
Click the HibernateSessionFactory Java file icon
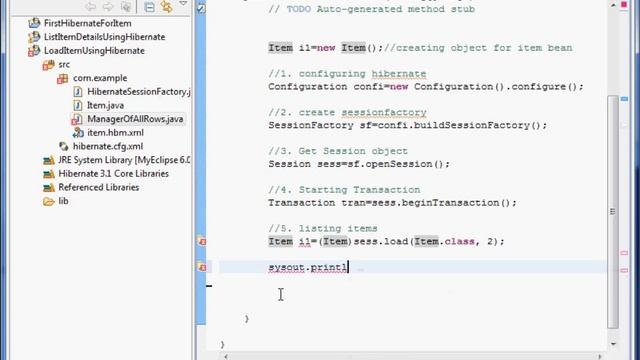[x=78, y=92]
